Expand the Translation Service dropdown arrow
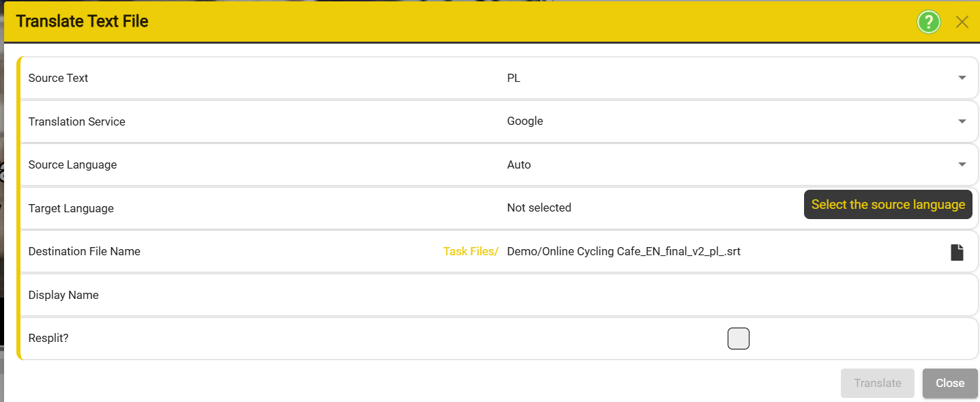The height and width of the screenshot is (402, 980). click(962, 121)
